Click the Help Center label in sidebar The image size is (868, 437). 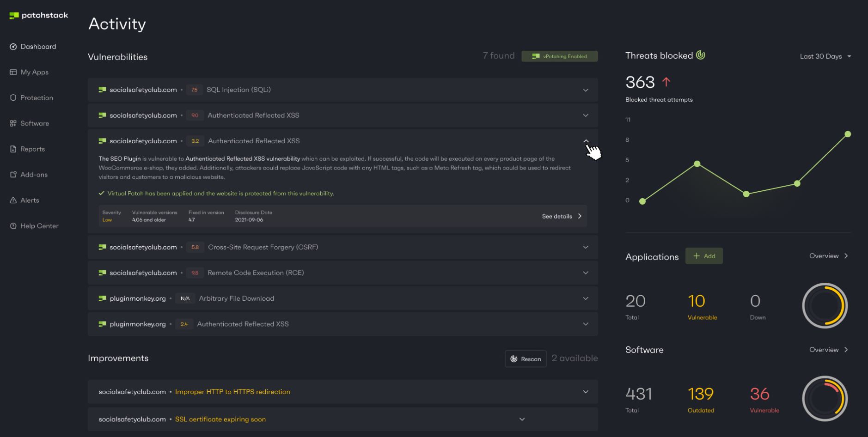39,226
